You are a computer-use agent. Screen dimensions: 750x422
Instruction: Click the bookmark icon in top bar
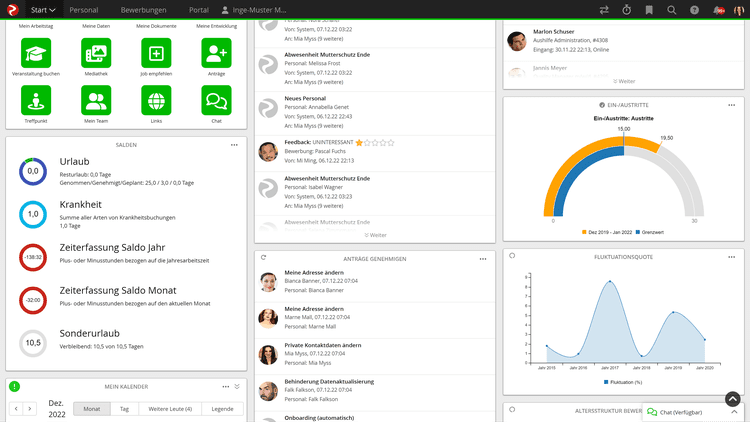coord(649,10)
